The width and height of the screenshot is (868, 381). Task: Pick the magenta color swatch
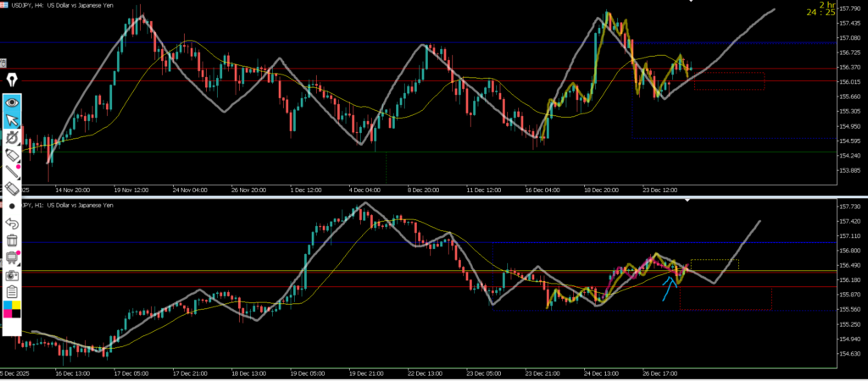pos(8,314)
